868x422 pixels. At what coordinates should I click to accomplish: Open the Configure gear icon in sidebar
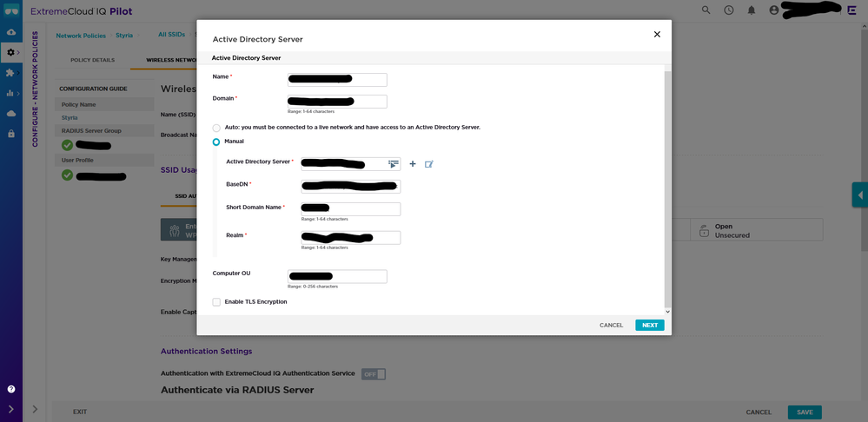[x=11, y=53]
